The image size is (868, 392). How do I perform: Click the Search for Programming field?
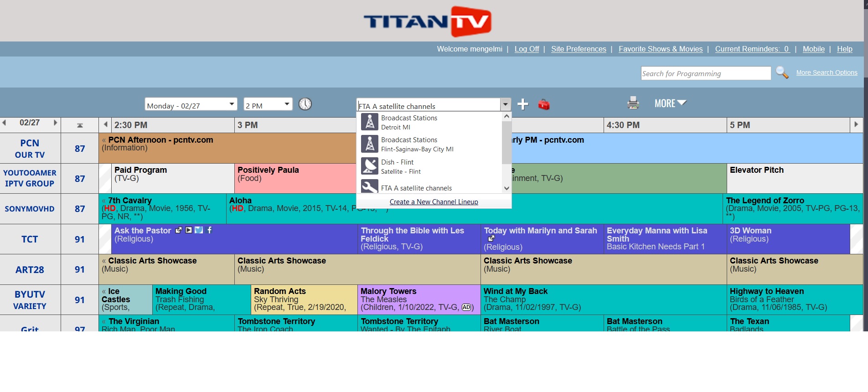click(705, 73)
